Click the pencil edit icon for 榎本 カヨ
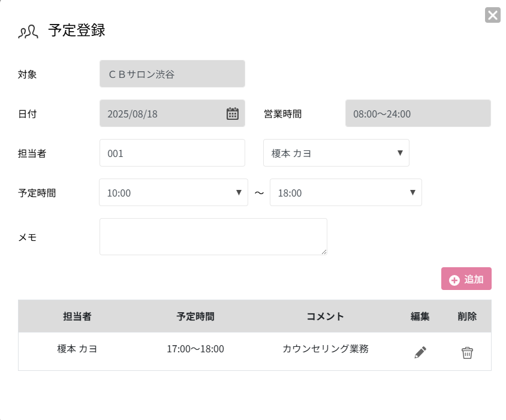This screenshot has width=506, height=420. click(x=420, y=353)
